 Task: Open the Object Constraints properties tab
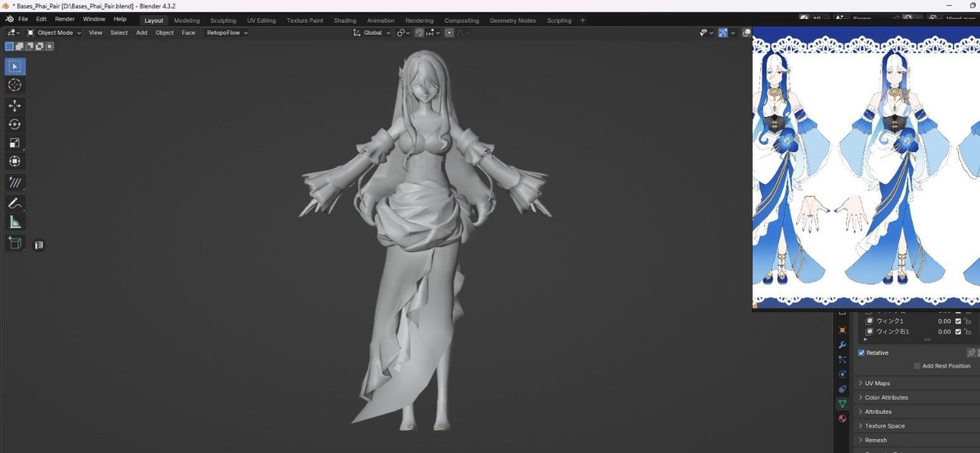[843, 389]
